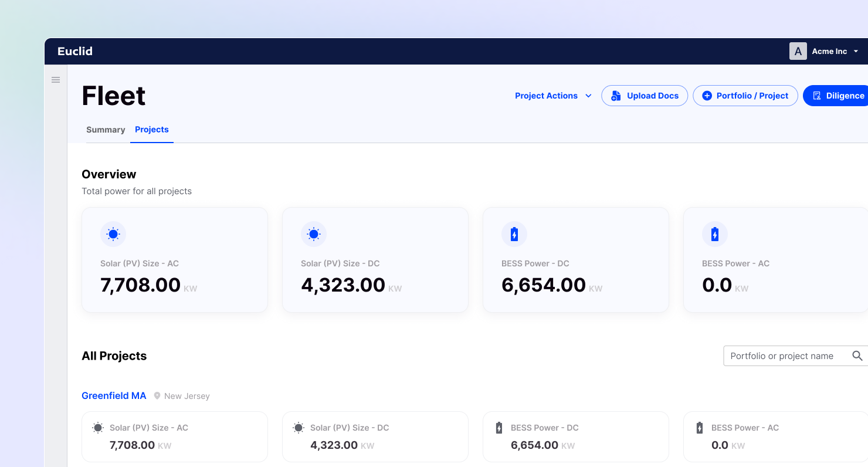This screenshot has height=467, width=868.
Task: Click the sun icon on overview Solar DC card
Action: pos(314,234)
